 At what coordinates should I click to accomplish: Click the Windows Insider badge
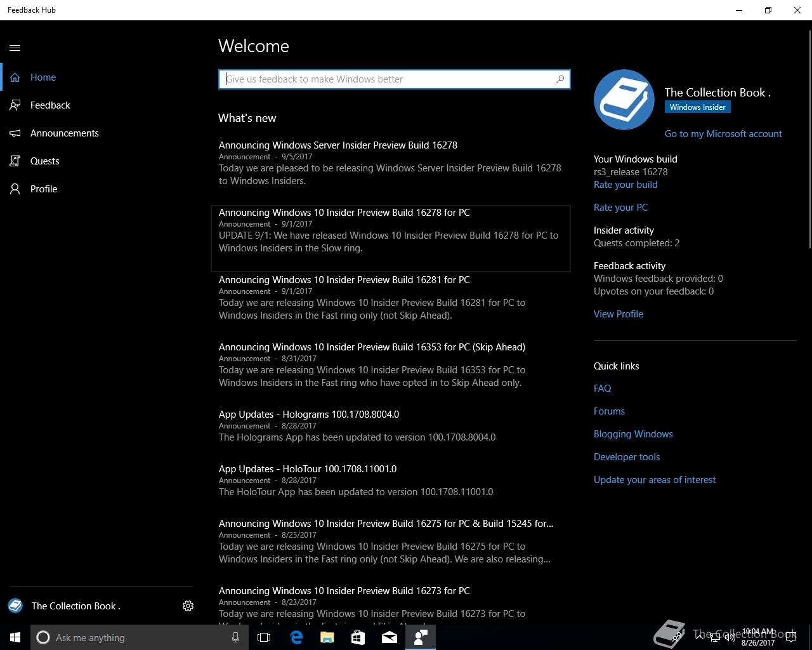click(698, 107)
